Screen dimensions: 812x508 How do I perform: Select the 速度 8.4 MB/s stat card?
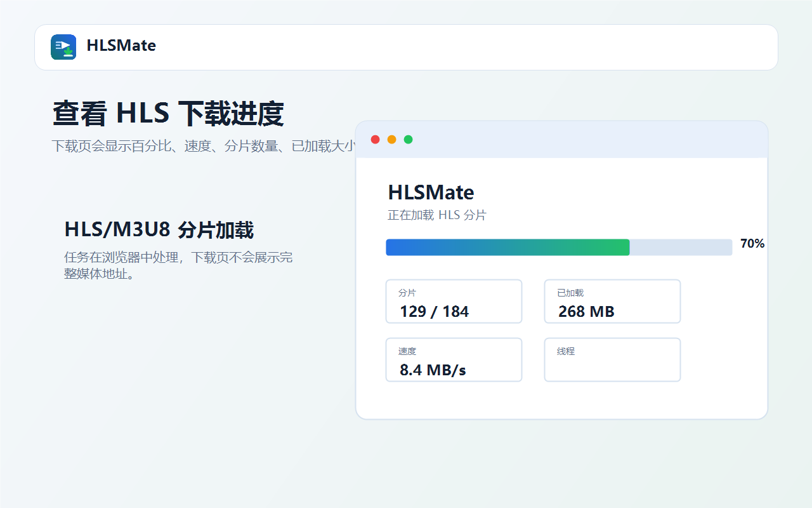tap(454, 360)
